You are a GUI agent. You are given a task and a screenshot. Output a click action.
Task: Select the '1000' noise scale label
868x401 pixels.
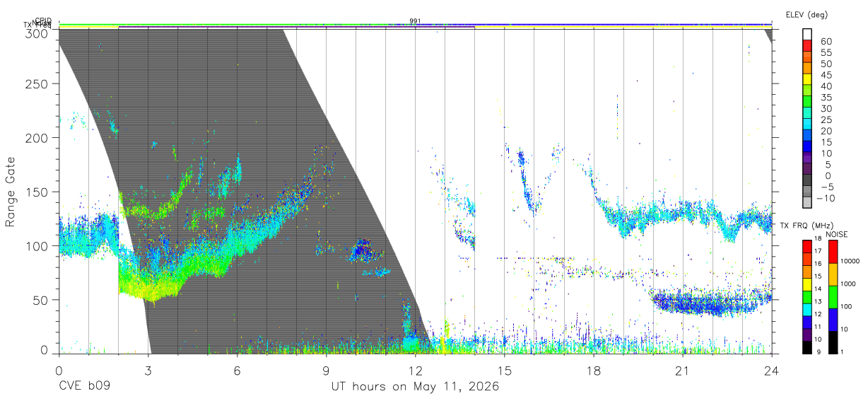tap(849, 284)
